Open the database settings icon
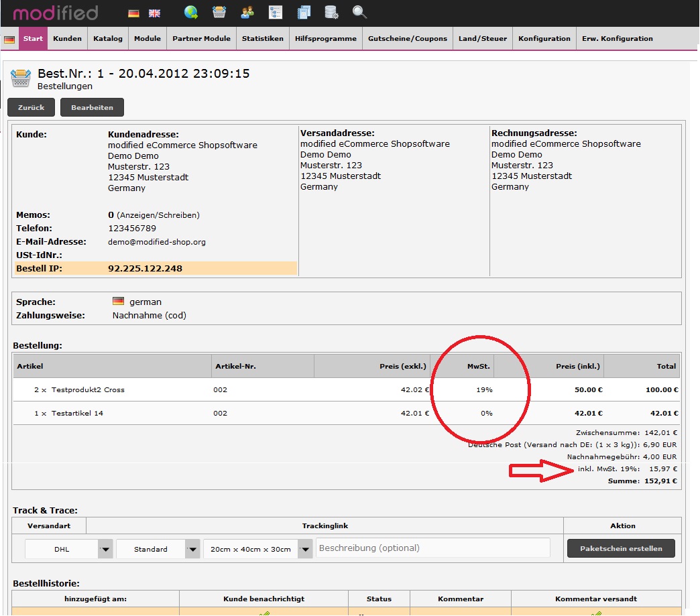This screenshot has height=616, width=700. coord(331,12)
